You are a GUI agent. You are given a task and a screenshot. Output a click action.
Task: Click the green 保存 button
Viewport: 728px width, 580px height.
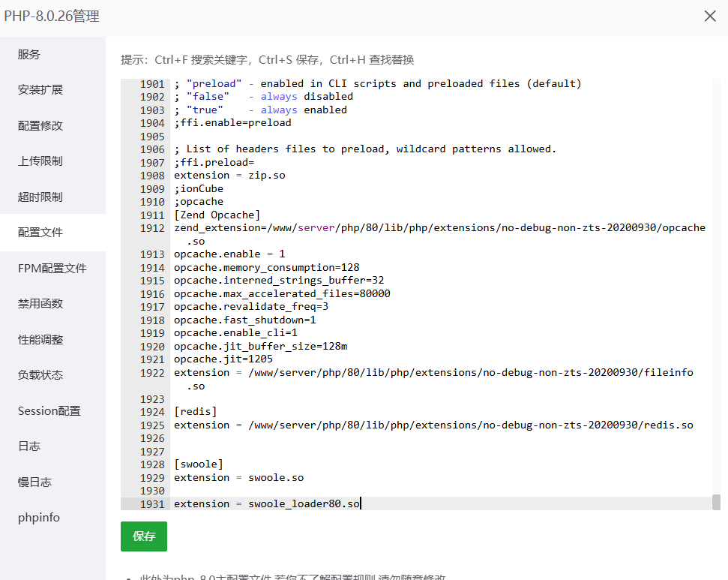pos(144,536)
